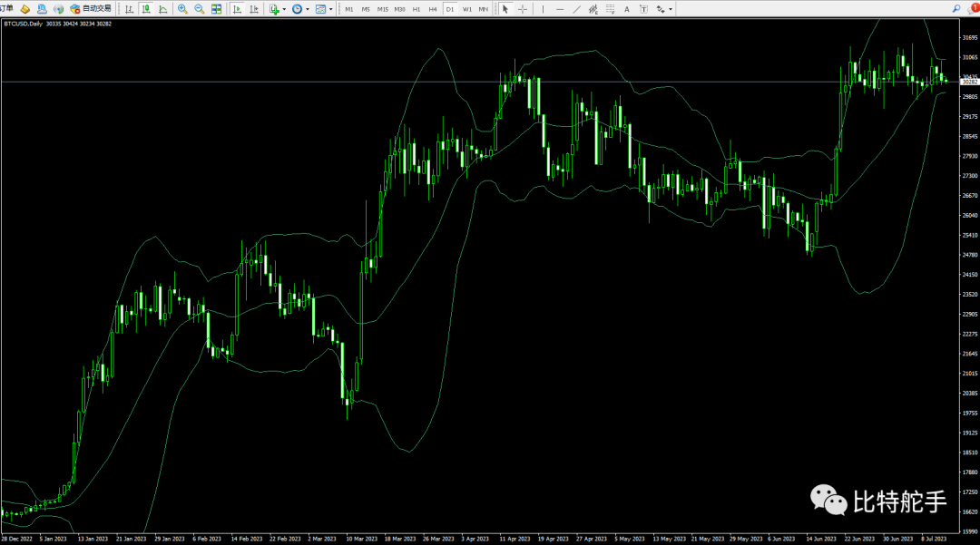
Task: Select M30 timeframe
Action: pyautogui.click(x=399, y=9)
